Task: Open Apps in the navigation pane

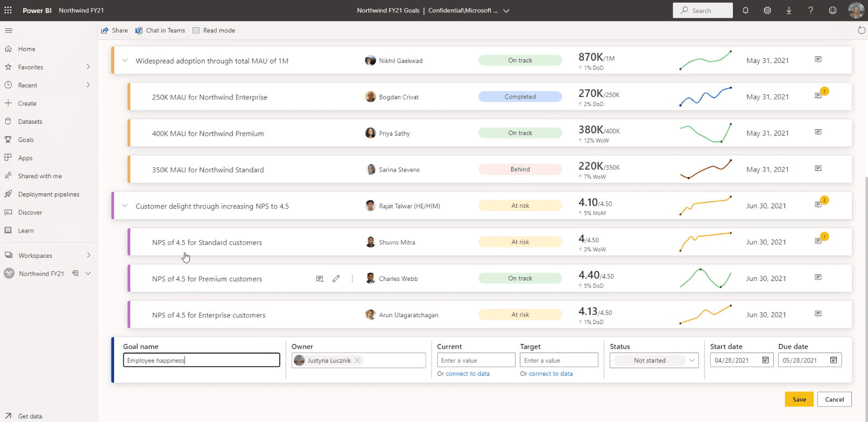Action: (25, 158)
